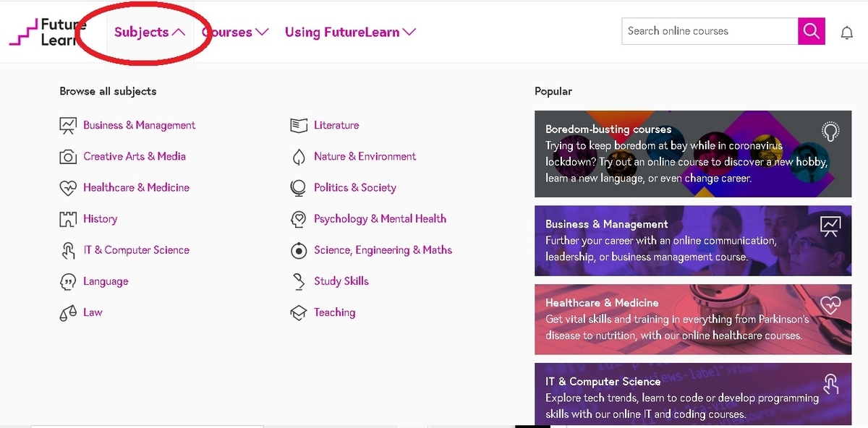Screen dimensions: 868x428
Task: Expand the Courses dropdown
Action: tap(235, 32)
